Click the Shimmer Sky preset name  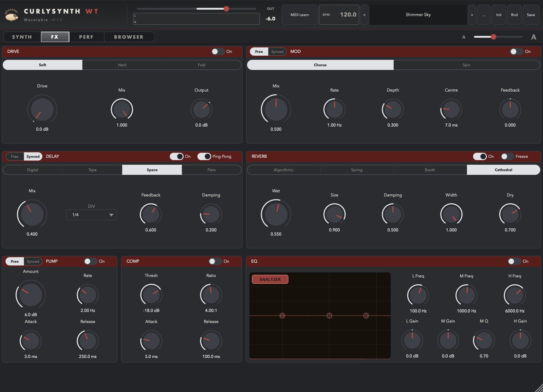coord(418,15)
